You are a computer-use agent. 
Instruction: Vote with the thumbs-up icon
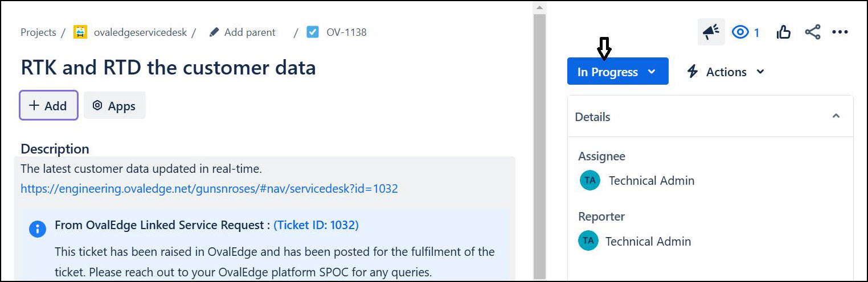tap(784, 32)
